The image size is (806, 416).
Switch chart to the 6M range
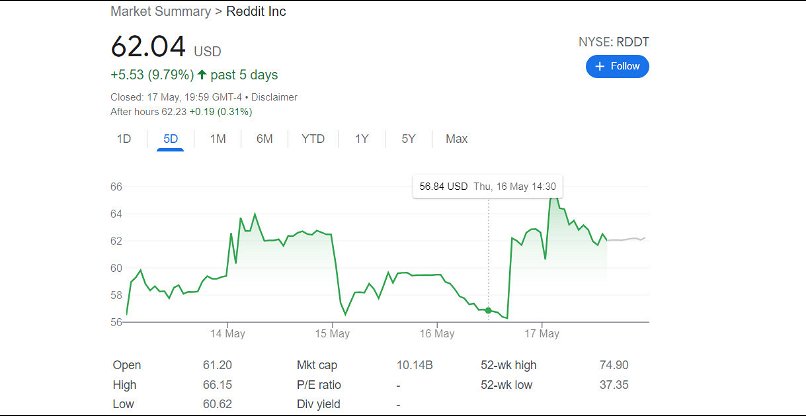(264, 139)
